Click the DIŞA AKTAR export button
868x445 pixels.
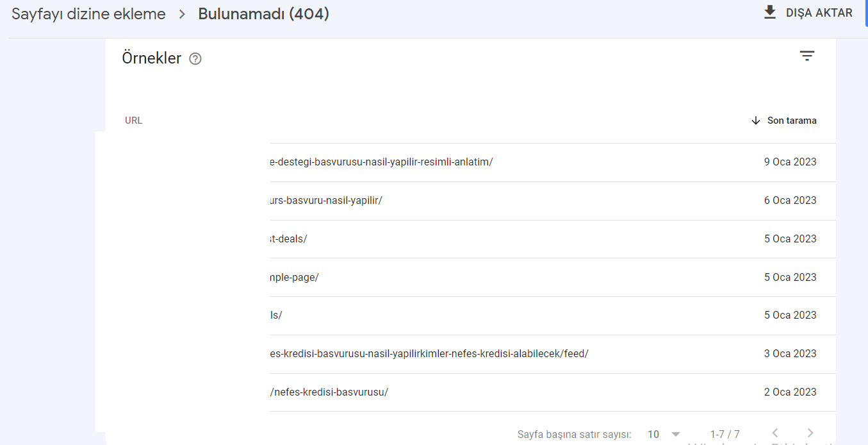click(808, 13)
